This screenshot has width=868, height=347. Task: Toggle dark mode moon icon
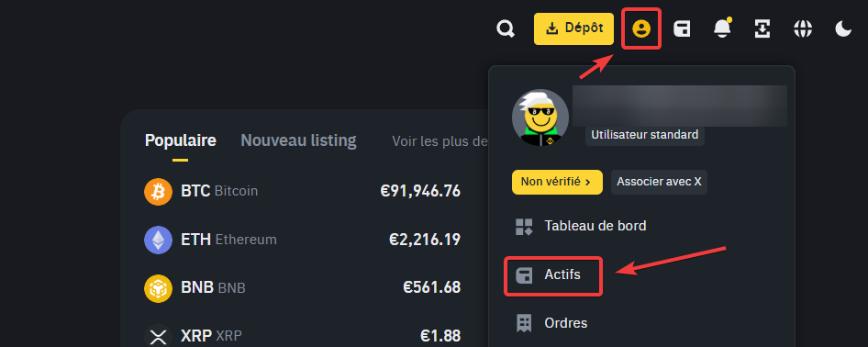(843, 28)
